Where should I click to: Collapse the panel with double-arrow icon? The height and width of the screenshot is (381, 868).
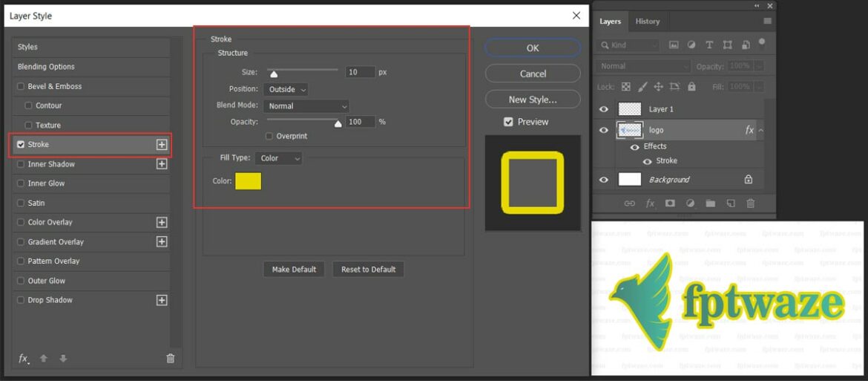click(757, 5)
